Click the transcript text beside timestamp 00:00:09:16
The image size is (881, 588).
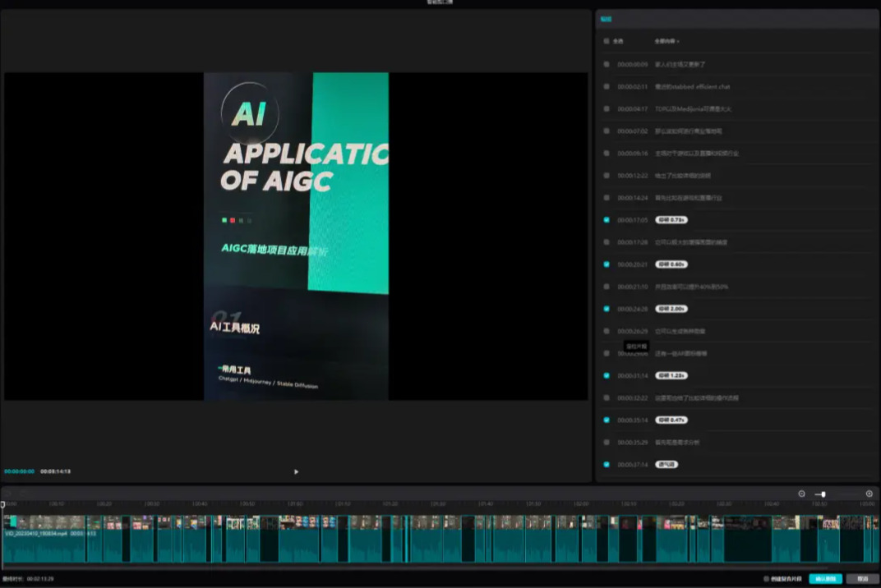coord(697,153)
